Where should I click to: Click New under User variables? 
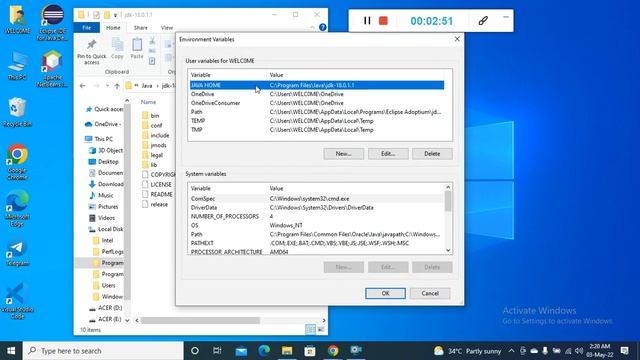point(344,154)
